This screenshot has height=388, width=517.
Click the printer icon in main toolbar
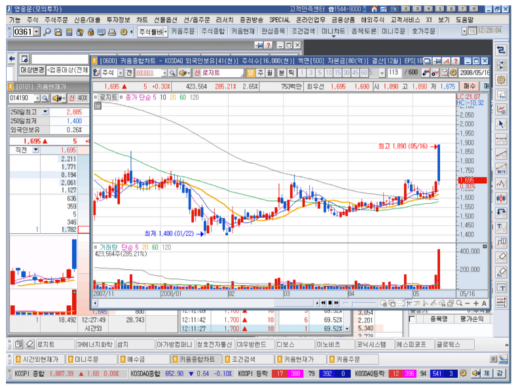112,32
